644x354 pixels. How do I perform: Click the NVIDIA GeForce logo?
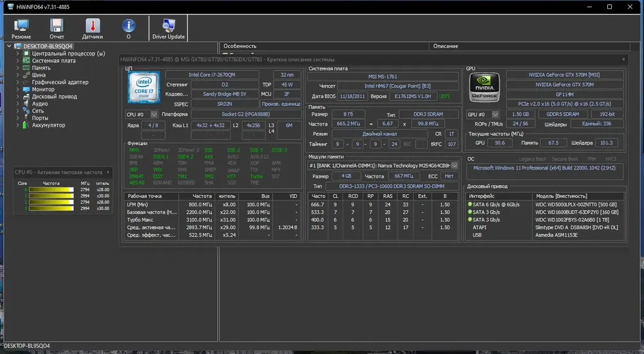[485, 87]
